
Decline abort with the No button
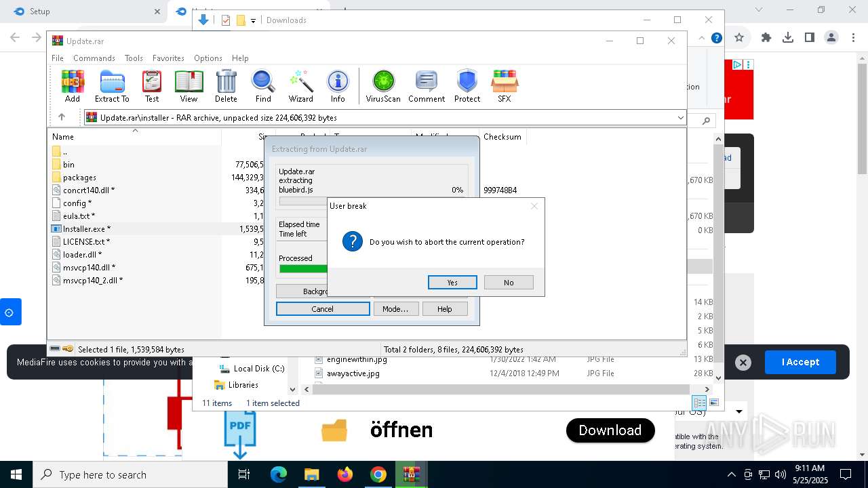click(x=509, y=283)
